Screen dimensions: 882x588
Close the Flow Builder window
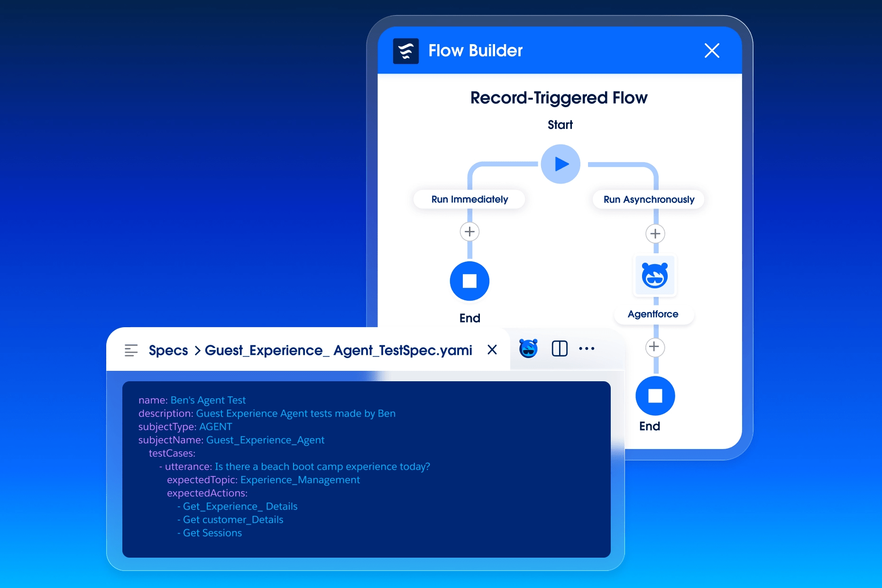tap(712, 50)
